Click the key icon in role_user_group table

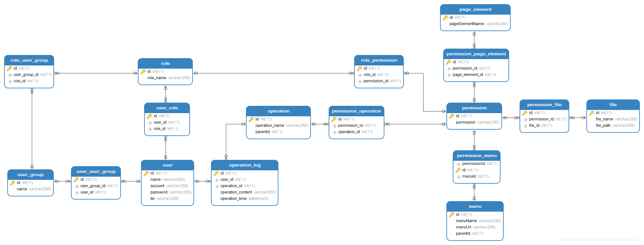9,68
